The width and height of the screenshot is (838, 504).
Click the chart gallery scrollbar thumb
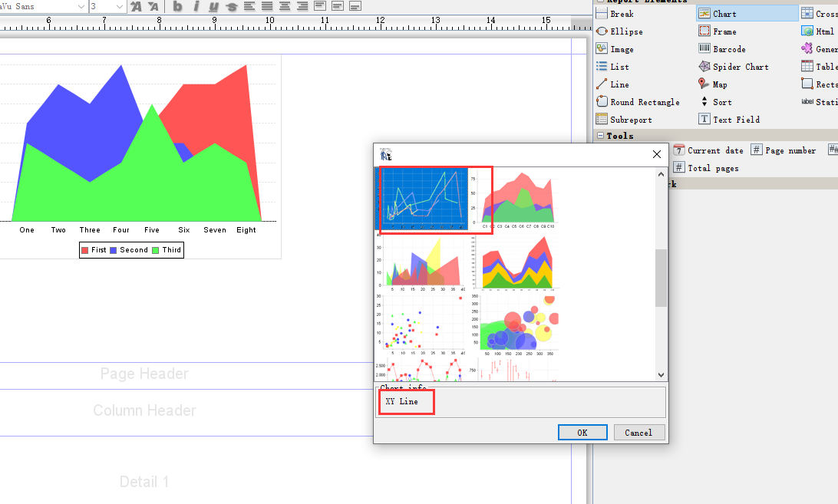click(661, 278)
